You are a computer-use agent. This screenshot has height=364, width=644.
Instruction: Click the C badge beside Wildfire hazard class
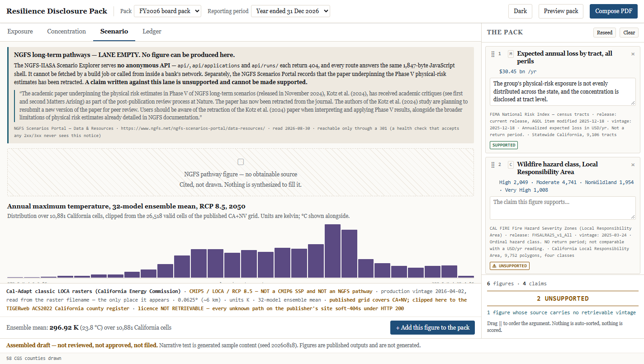tap(511, 165)
